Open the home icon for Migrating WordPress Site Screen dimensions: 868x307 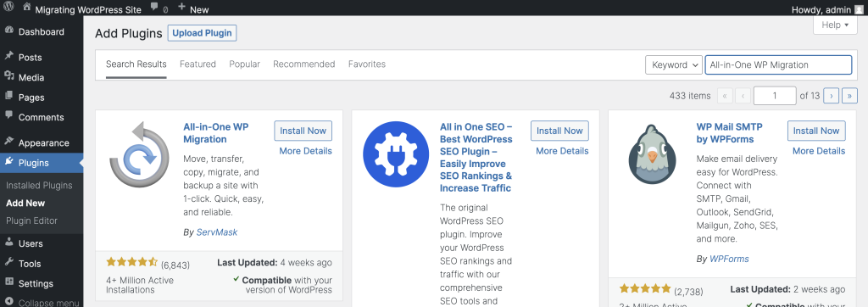click(26, 7)
